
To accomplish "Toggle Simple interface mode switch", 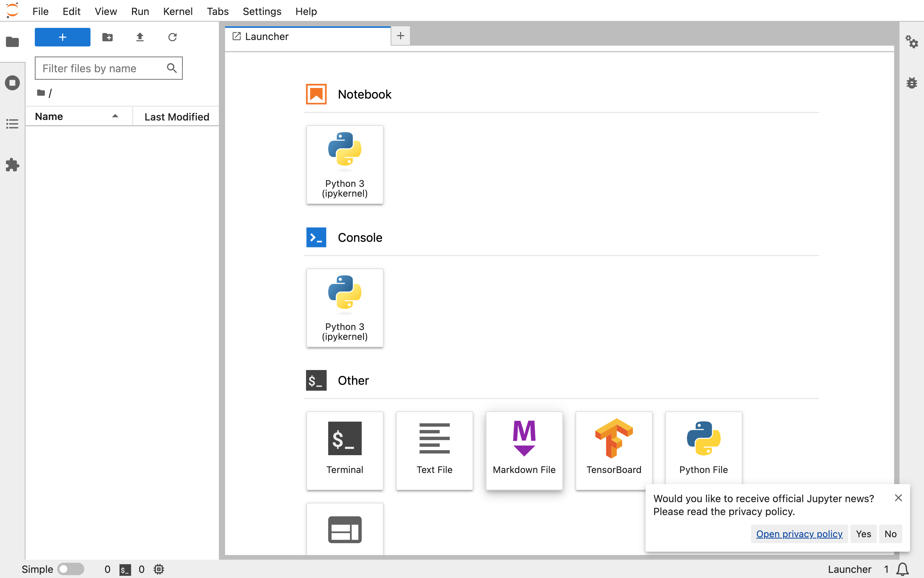I will pos(71,569).
